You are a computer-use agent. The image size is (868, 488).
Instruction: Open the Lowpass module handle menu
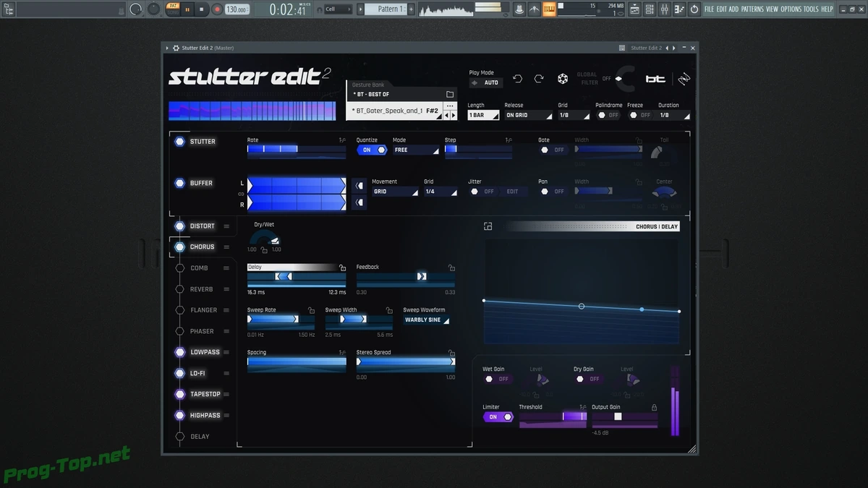226,352
